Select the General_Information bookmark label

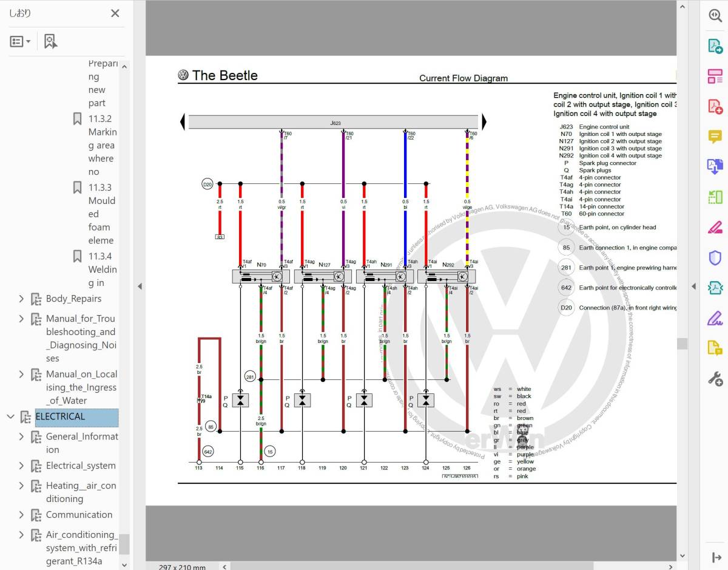(82, 443)
